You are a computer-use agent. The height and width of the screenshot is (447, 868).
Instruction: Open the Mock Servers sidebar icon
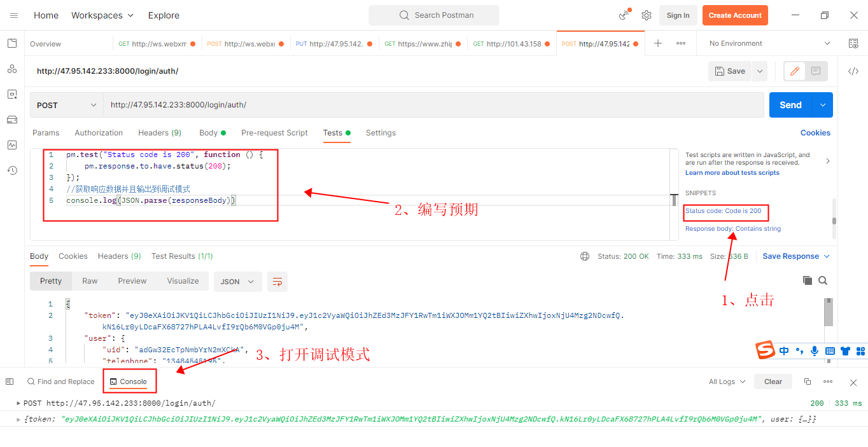pos(12,120)
